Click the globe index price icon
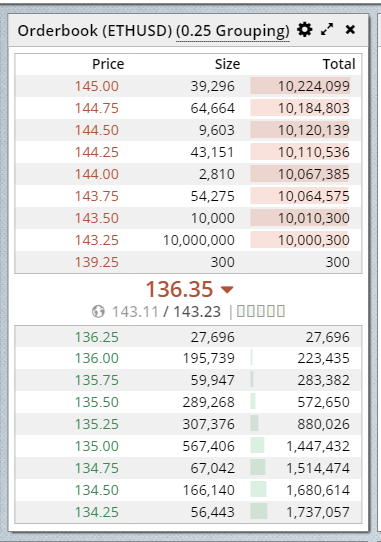 point(98,311)
